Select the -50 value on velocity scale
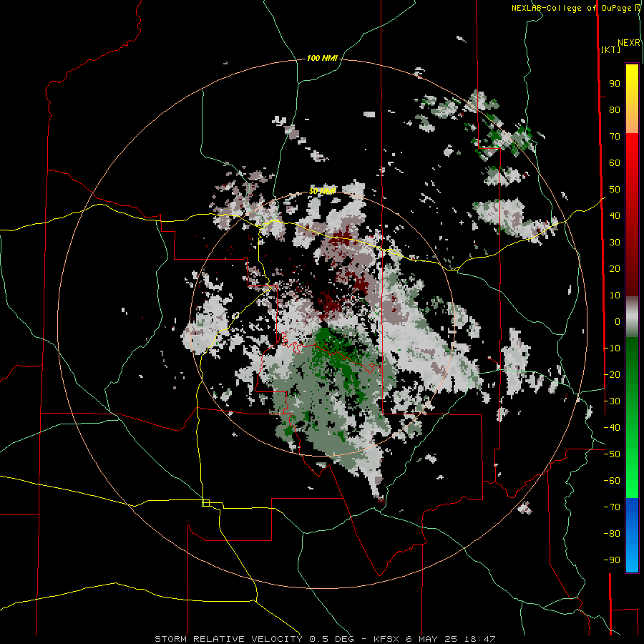The height and width of the screenshot is (644, 644). coord(612,454)
